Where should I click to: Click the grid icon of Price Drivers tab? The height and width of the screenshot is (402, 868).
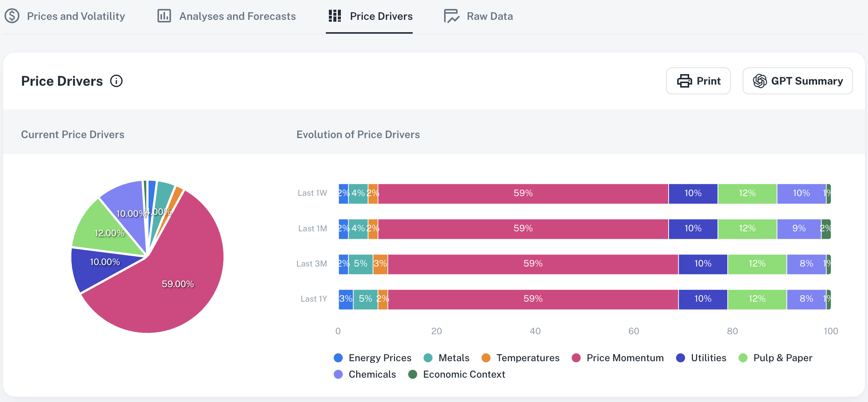pos(334,16)
